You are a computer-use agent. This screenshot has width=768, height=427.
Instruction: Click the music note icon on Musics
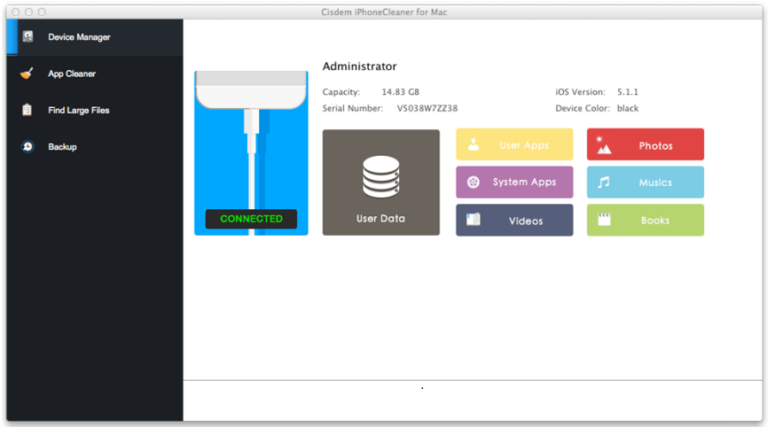[603, 183]
